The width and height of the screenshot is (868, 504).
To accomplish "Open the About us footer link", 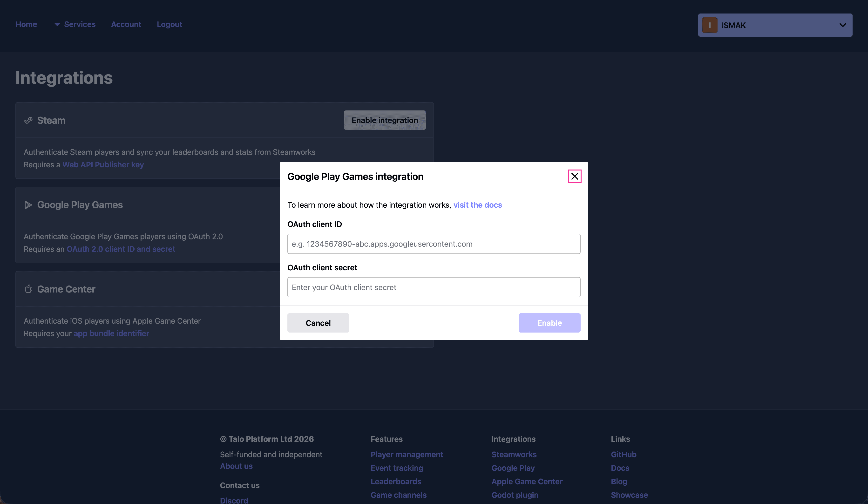I will tap(236, 466).
